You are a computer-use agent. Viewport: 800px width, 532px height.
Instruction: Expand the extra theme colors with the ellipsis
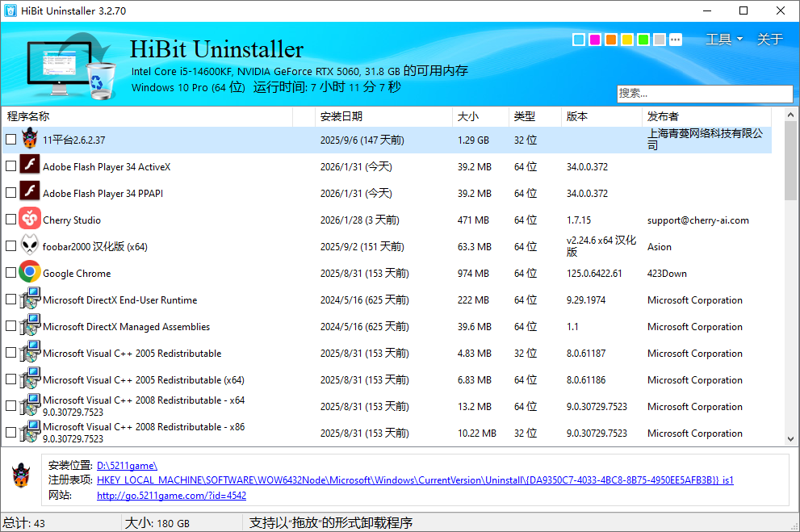pos(675,39)
